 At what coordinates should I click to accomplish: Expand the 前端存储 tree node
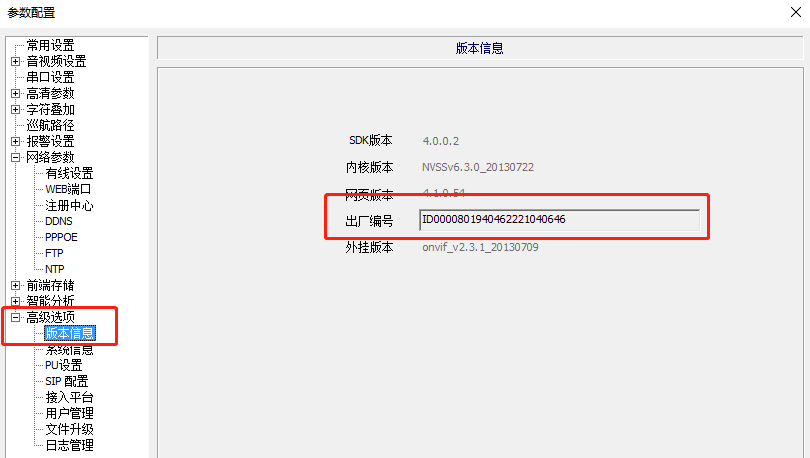16,285
